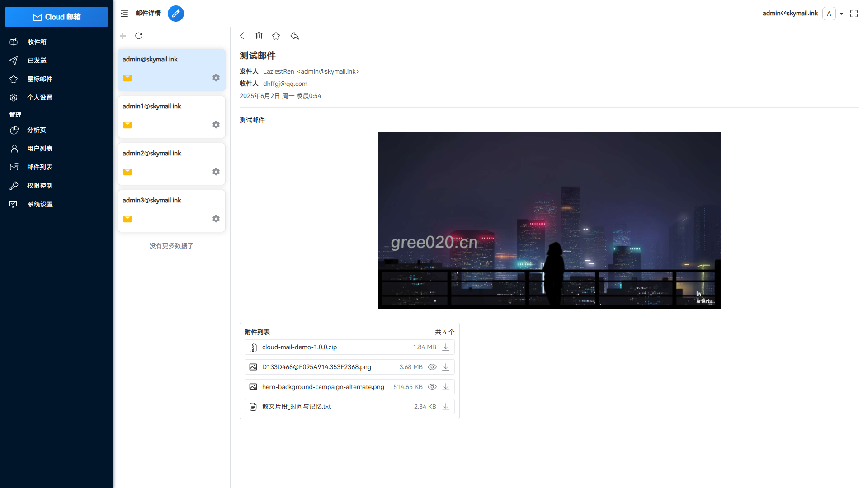The height and width of the screenshot is (488, 868).
Task: Preview hero-background-campaign-alternate.png with eye icon
Action: point(432,387)
